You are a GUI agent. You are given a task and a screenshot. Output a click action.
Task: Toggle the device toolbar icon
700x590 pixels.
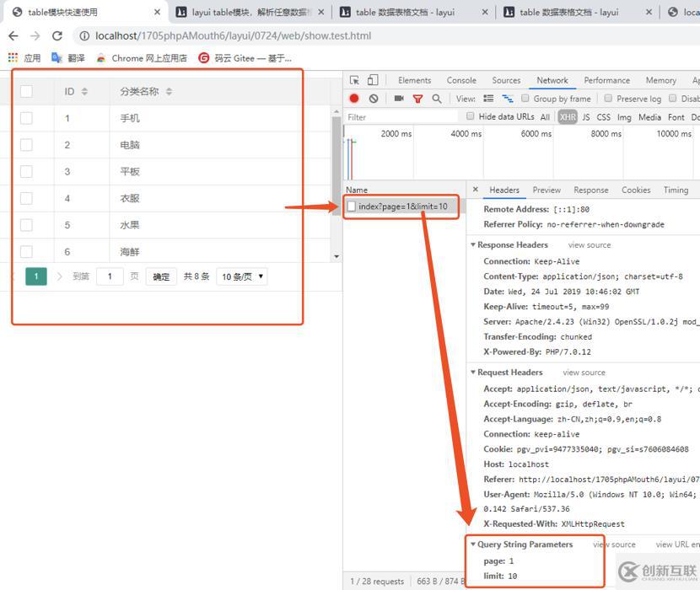click(x=372, y=80)
